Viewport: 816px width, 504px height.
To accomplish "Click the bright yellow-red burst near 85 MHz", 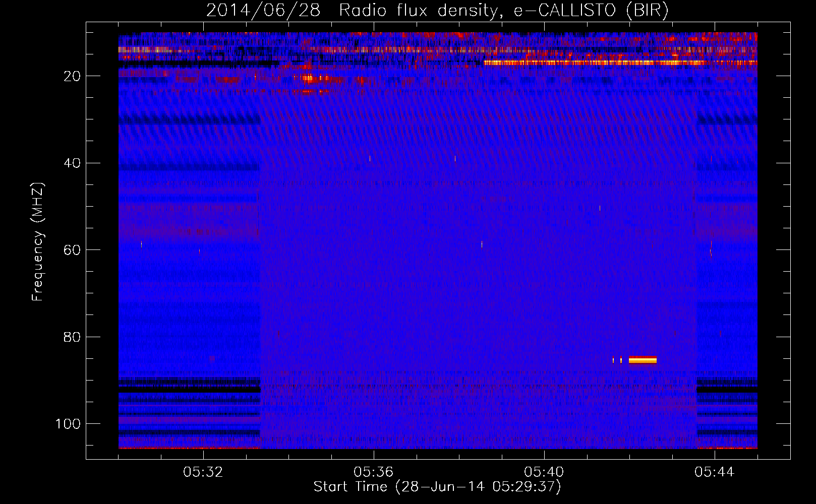I will pyautogui.click(x=643, y=359).
